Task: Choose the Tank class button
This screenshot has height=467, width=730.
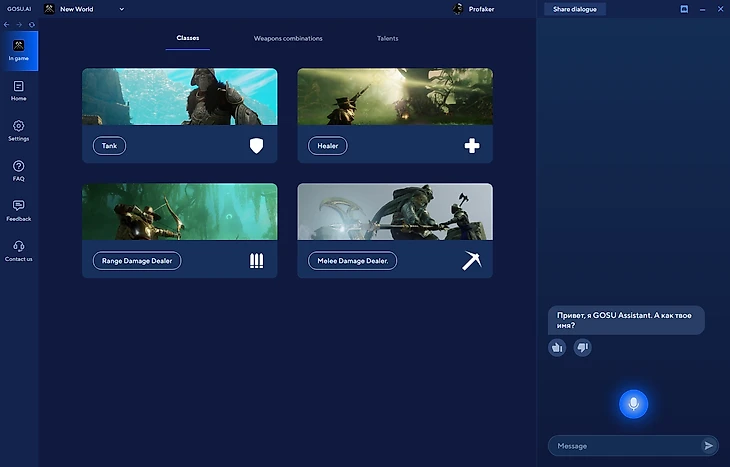Action: 110,146
